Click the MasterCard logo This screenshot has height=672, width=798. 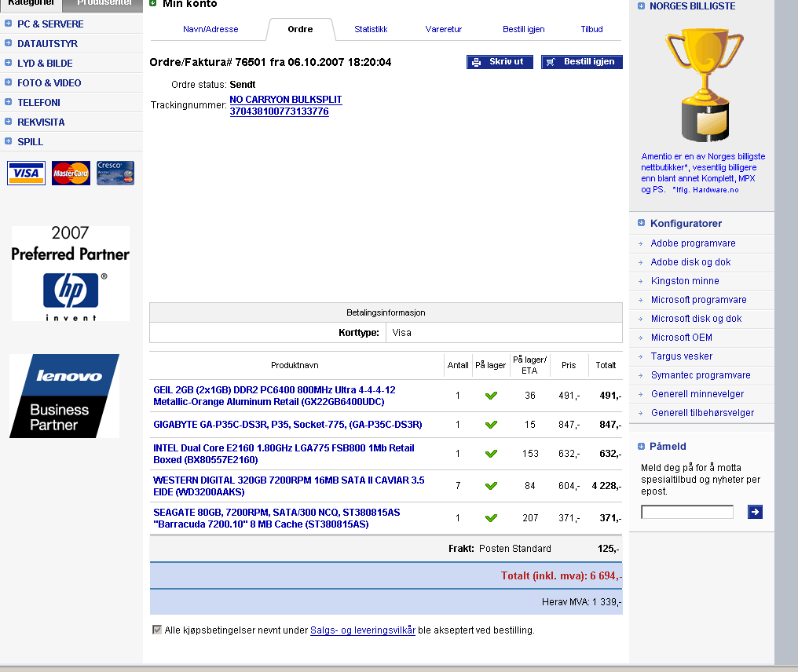coord(71,173)
